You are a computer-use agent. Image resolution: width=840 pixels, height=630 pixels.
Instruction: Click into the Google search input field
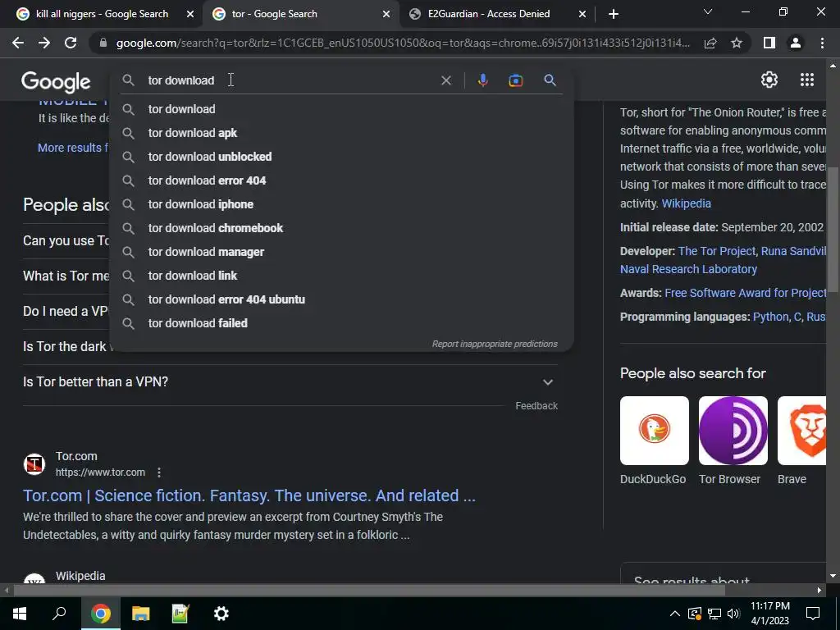coord(290,80)
